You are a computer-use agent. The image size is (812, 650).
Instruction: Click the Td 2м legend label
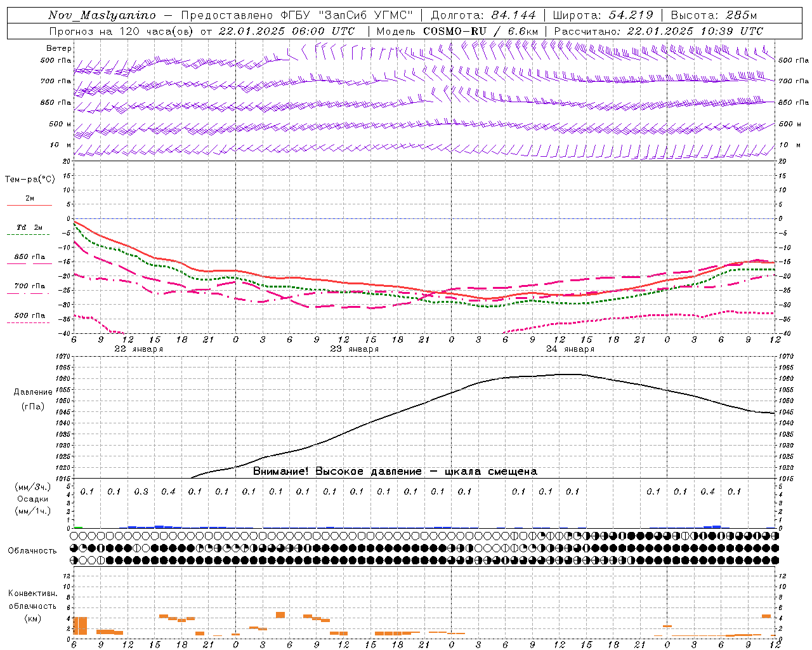(x=29, y=227)
